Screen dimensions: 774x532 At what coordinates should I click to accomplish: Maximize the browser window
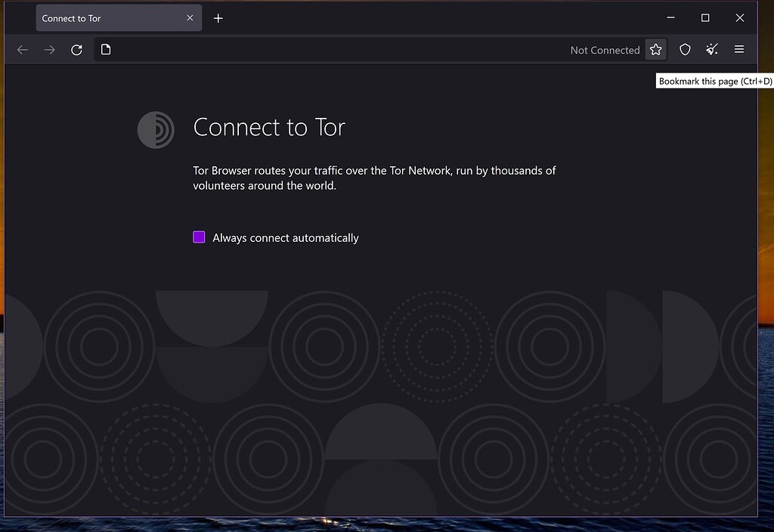704,17
